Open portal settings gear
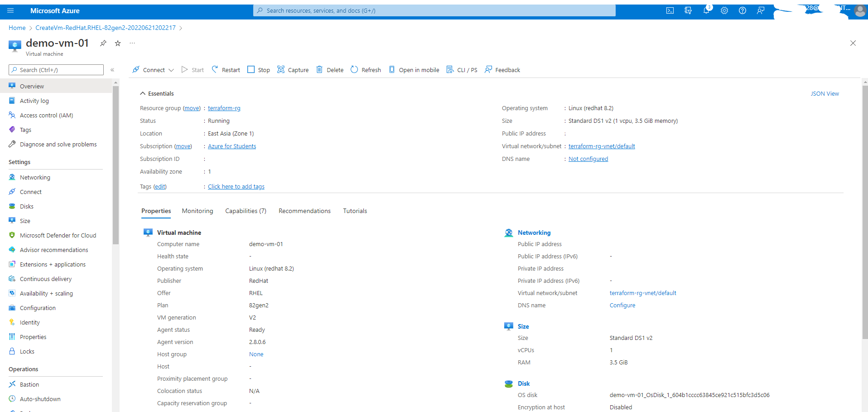Screen dimensions: 868x412 (724, 10)
